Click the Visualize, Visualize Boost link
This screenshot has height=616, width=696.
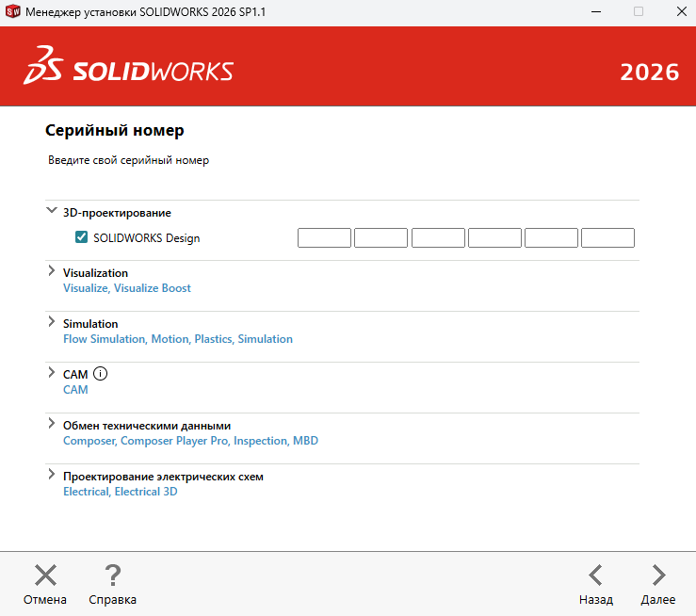(x=127, y=288)
